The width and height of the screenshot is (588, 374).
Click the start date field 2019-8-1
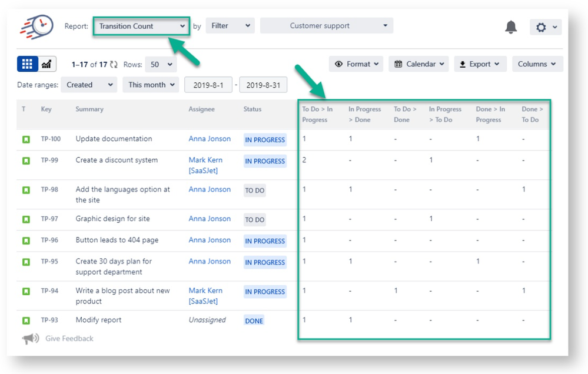(x=208, y=85)
